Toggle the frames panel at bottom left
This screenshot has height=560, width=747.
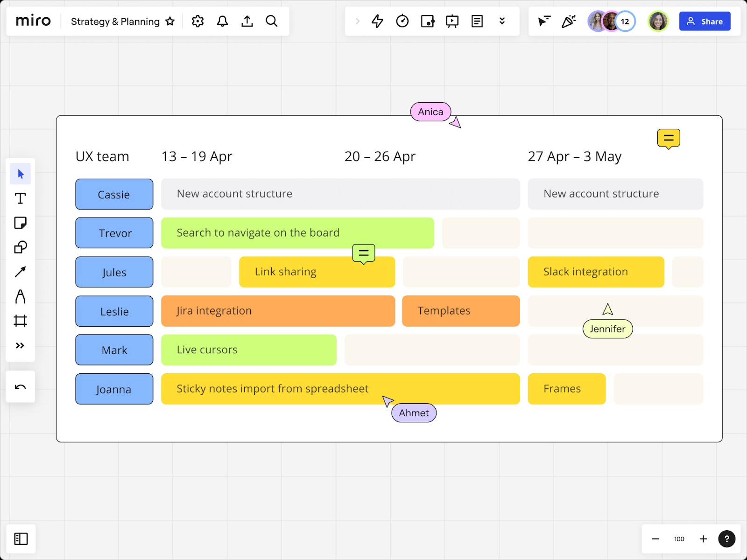(x=21, y=539)
